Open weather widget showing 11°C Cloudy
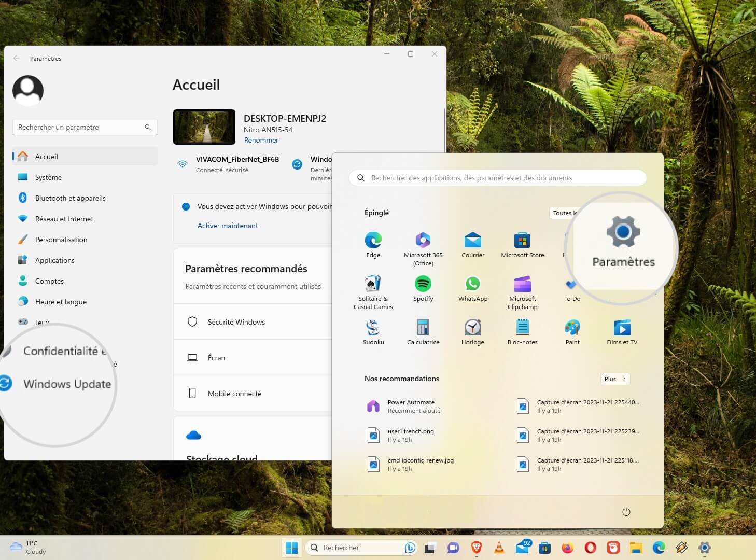Image resolution: width=756 pixels, height=560 pixels. 29,548
